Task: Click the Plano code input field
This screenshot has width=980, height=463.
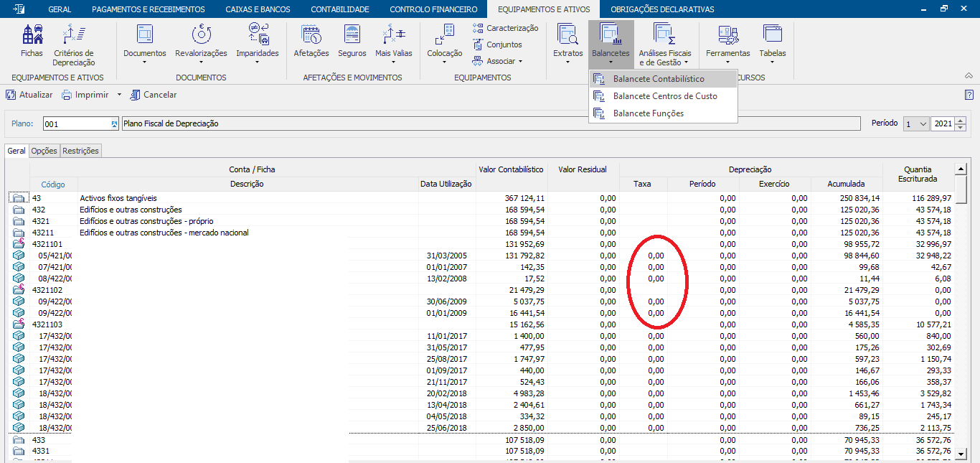Action: point(75,123)
